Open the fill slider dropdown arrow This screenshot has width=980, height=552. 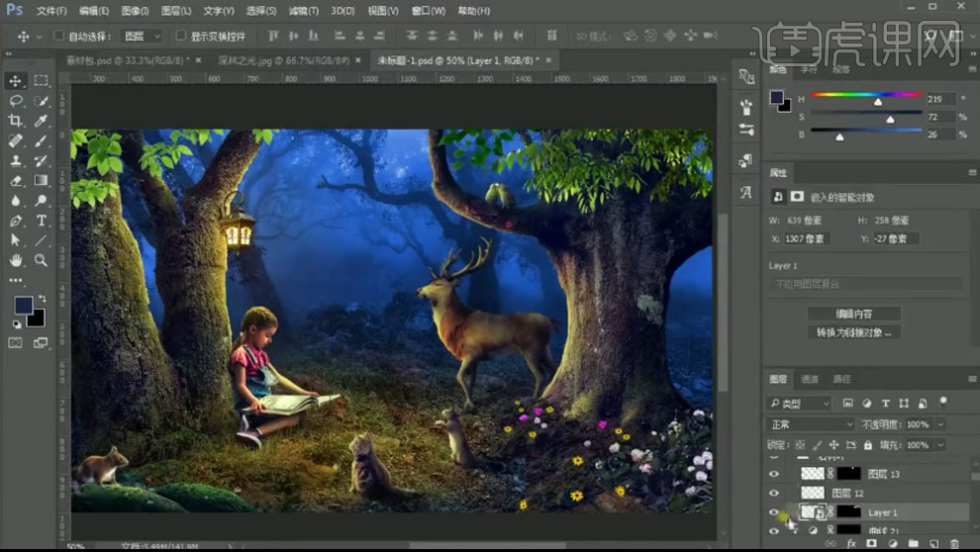click(x=941, y=445)
